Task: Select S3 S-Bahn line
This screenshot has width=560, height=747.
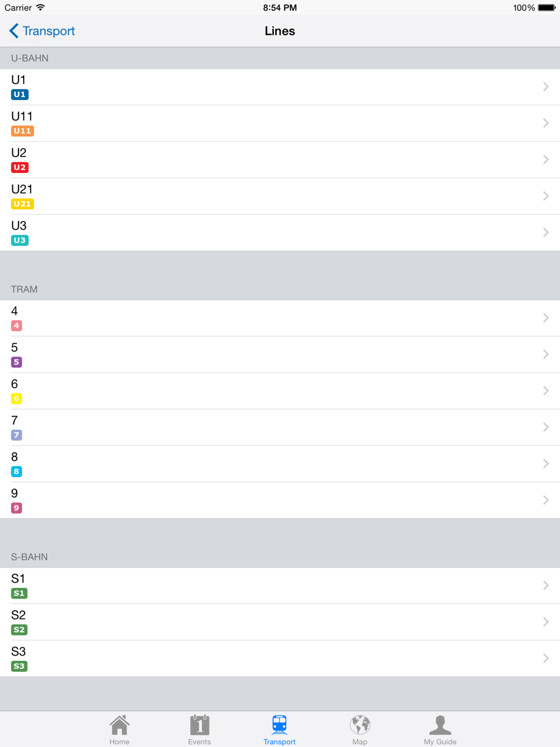Action: click(280, 659)
